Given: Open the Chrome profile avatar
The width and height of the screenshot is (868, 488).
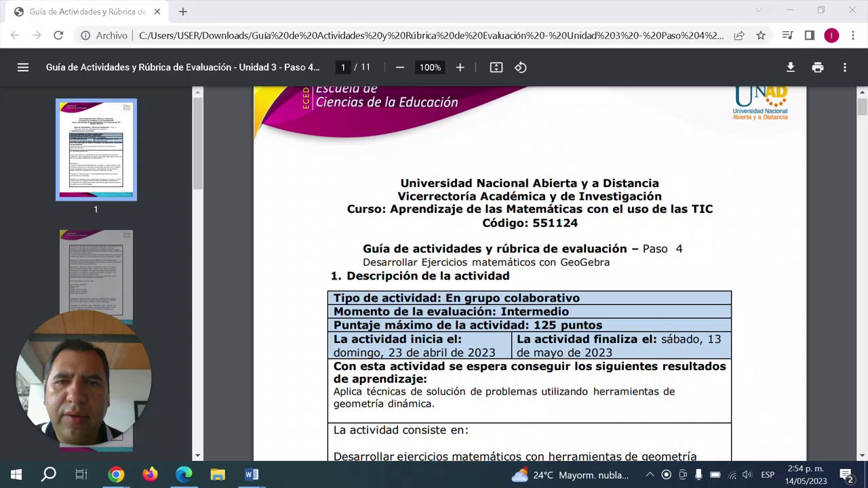Looking at the screenshot, I should pyautogui.click(x=831, y=35).
